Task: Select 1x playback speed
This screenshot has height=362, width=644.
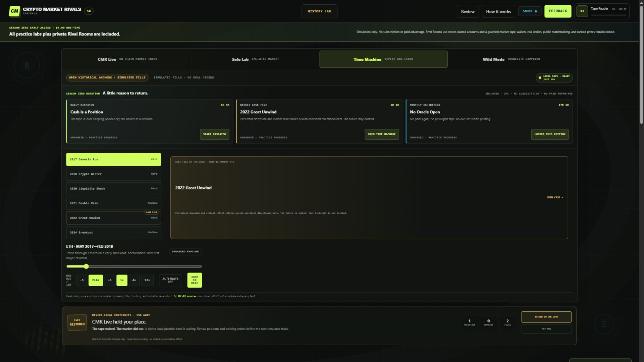Action: [x=122, y=280]
